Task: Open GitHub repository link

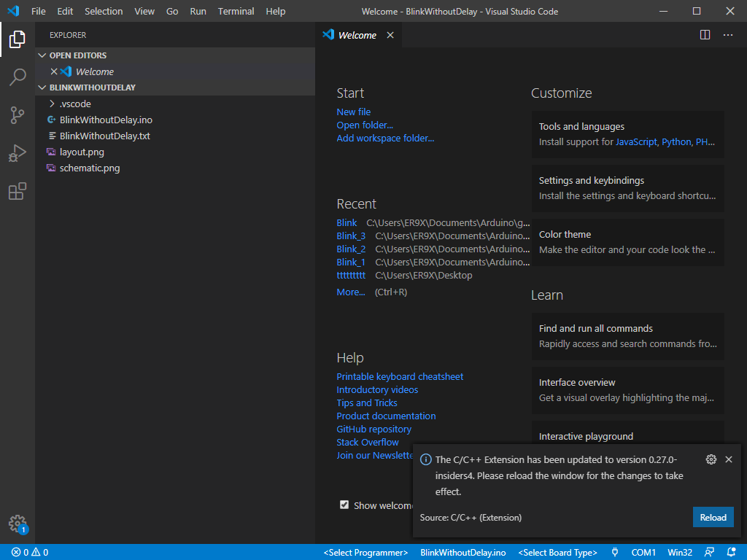Action: 374,429
